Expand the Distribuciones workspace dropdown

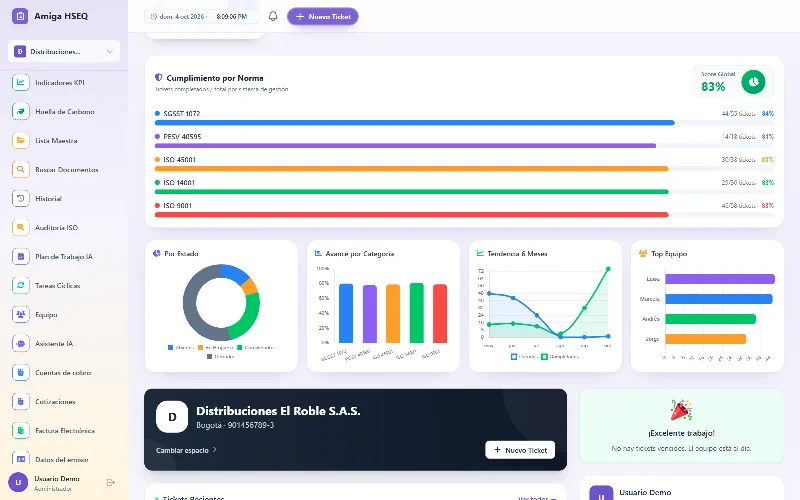tap(64, 52)
